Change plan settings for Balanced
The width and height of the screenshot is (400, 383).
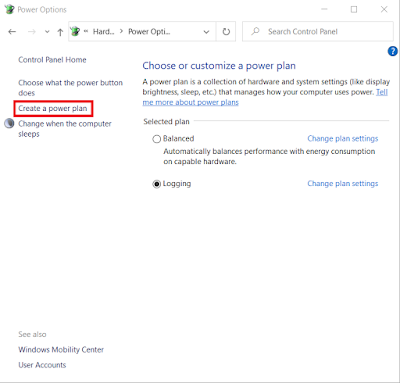click(x=343, y=138)
